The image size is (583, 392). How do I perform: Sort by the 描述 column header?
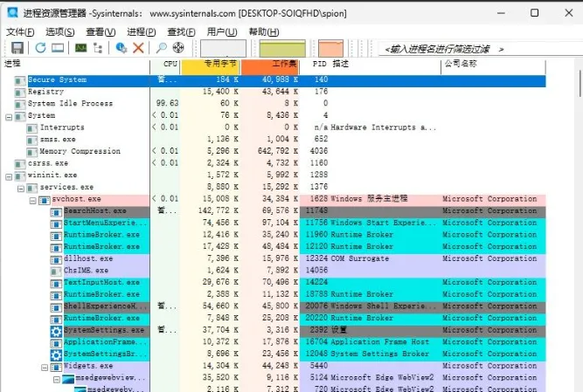pyautogui.click(x=385, y=65)
